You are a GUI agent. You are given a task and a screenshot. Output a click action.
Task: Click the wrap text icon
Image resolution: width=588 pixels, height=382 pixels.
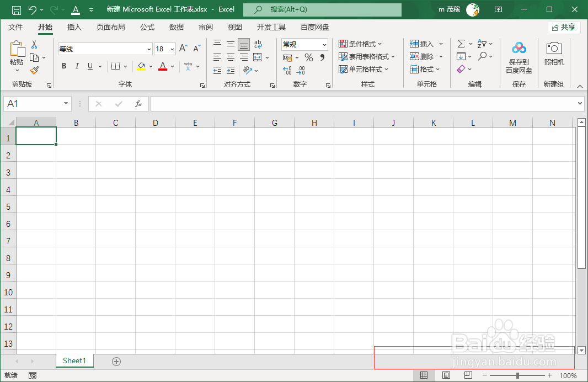click(258, 44)
